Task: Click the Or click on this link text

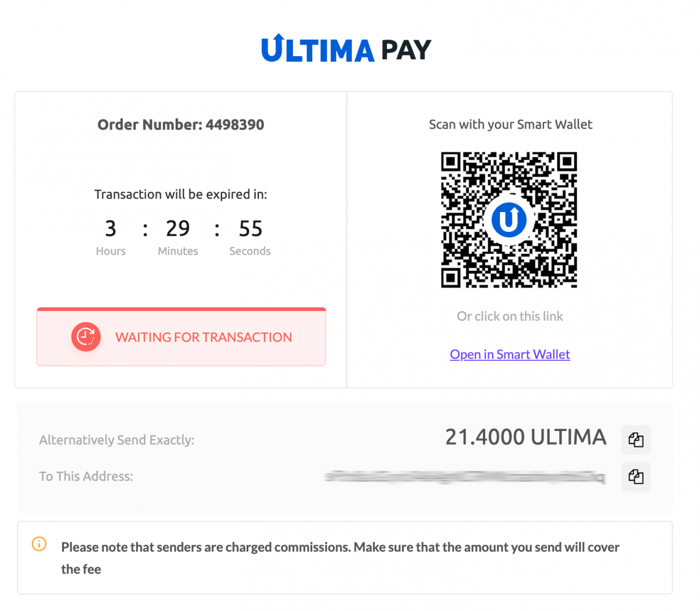Action: [x=509, y=316]
